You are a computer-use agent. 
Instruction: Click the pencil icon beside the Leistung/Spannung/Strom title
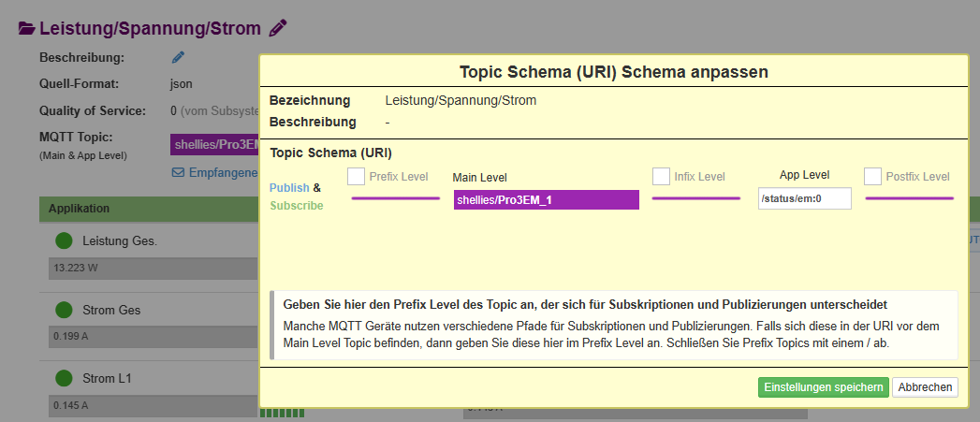(278, 28)
